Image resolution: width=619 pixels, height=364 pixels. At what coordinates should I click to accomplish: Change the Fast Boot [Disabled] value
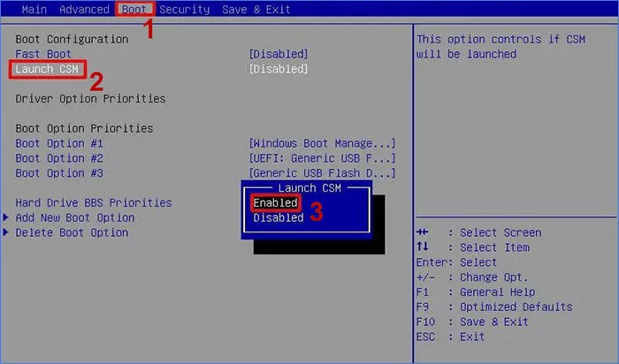click(279, 54)
